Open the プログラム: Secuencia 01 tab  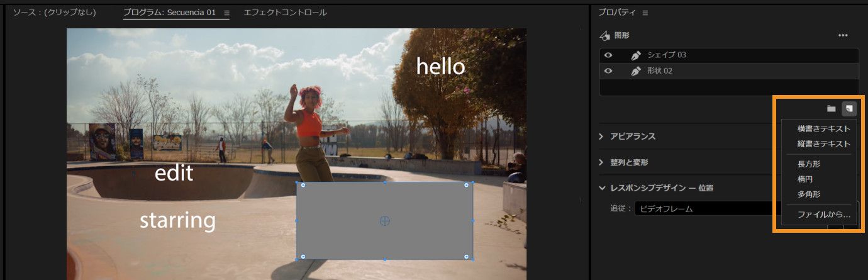click(x=169, y=13)
